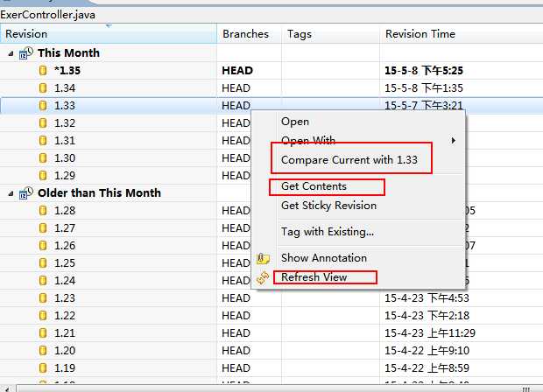Viewport: 543px width, 392px height.
Task: Select Get Sticky Revision
Action: 328,206
